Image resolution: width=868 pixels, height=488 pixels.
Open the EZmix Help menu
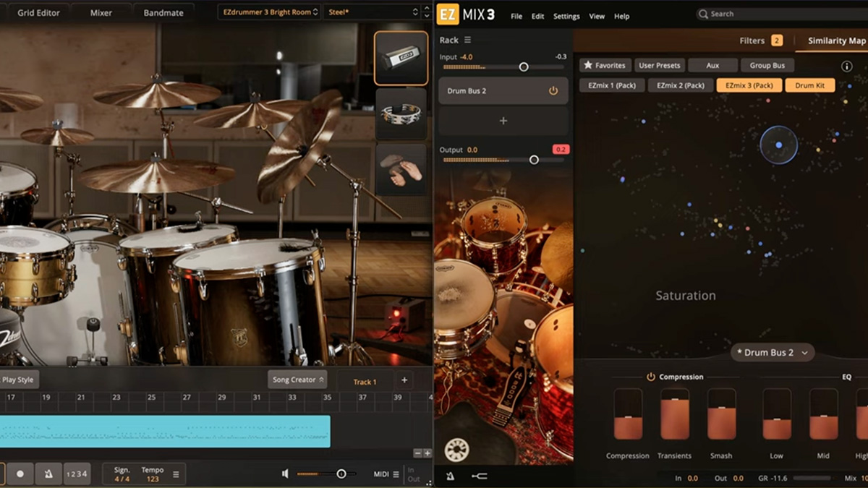click(x=621, y=16)
